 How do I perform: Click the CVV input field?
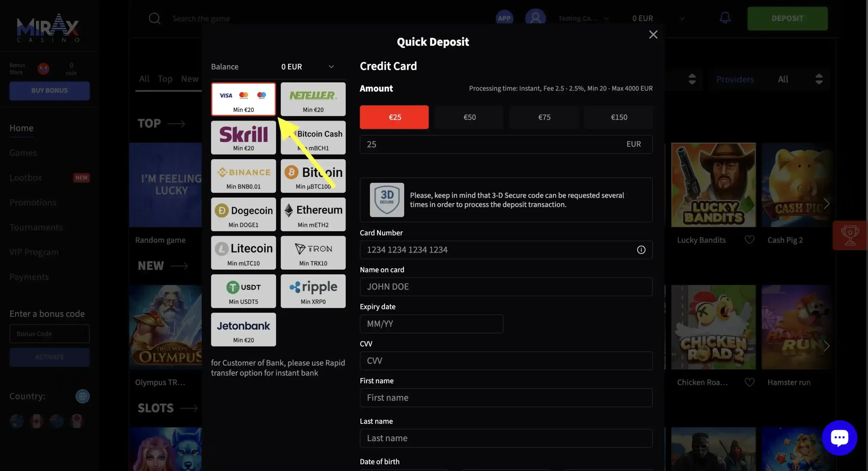point(506,361)
